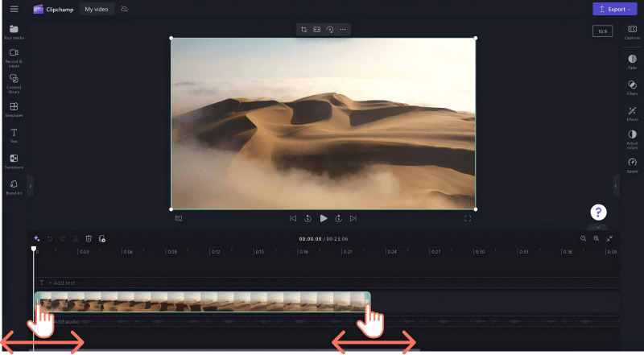Open the Adjust colors panel
The image size is (644, 355).
[x=632, y=140]
